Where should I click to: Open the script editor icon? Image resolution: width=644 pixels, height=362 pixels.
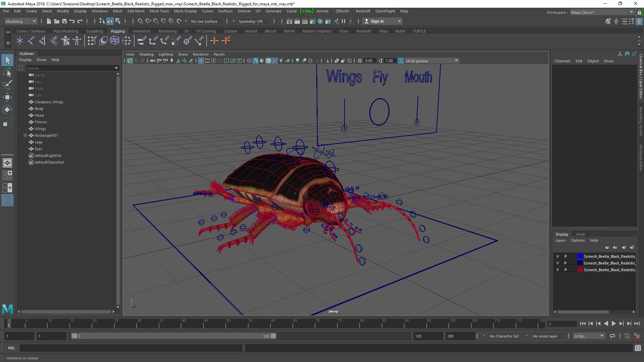638,348
